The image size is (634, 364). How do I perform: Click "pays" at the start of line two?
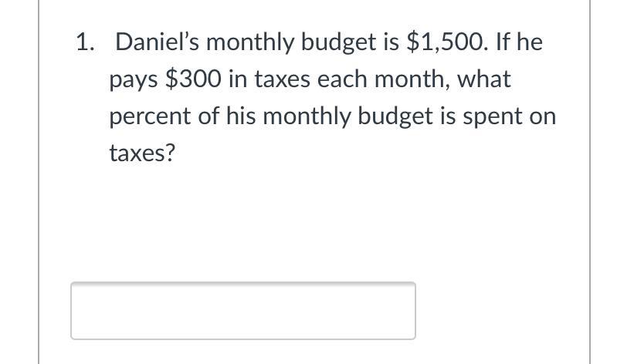[134, 80]
